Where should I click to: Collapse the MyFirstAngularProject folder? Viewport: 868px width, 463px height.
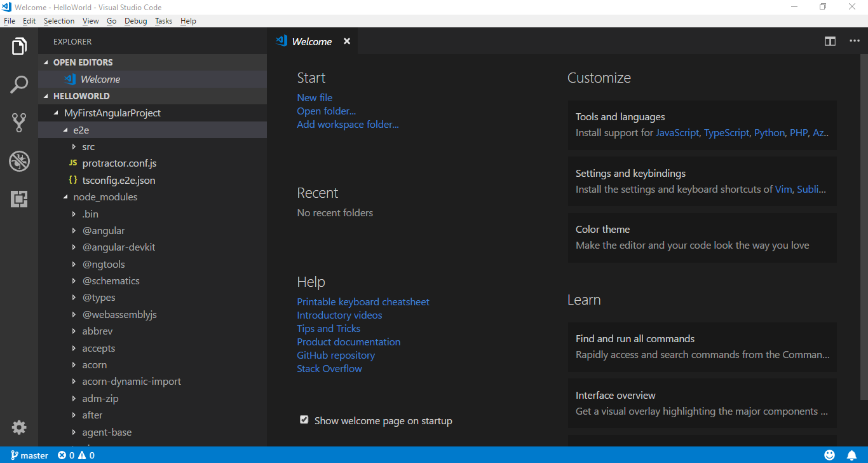click(57, 113)
